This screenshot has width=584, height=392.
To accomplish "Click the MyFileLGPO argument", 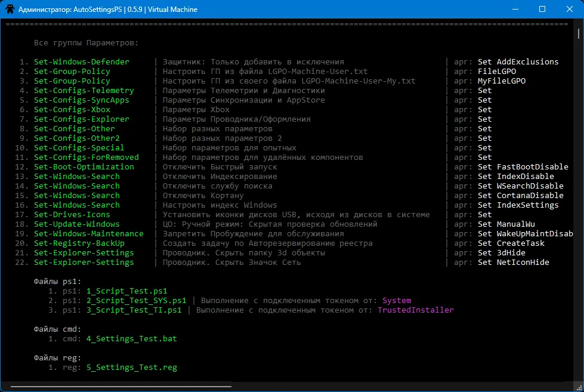I will click(x=501, y=81).
